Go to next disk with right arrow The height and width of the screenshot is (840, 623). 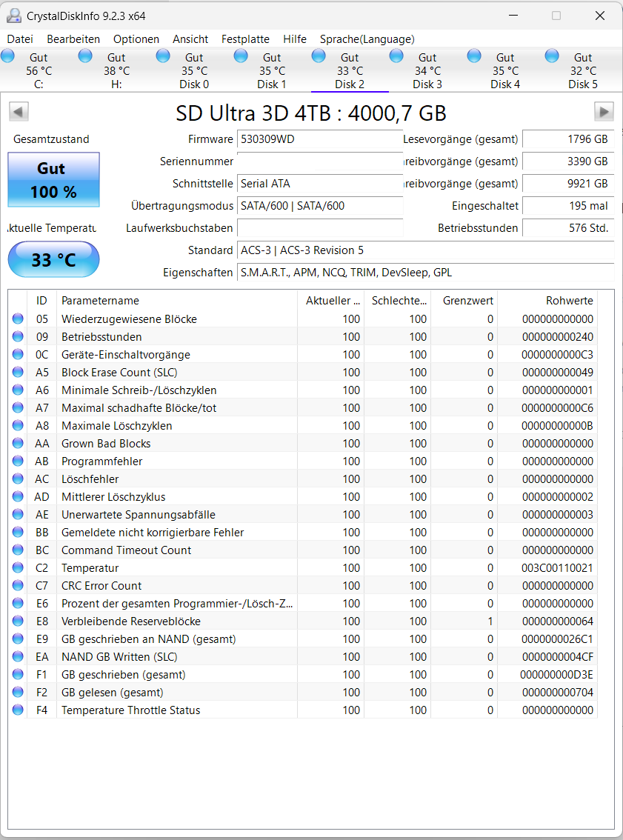coord(604,112)
